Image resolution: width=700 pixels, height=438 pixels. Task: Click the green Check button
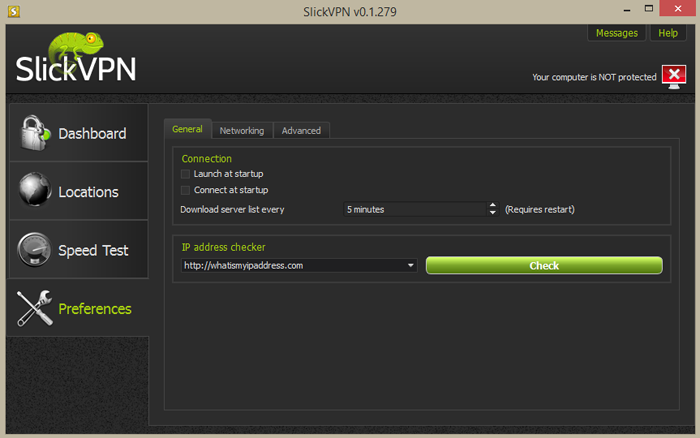(x=544, y=265)
